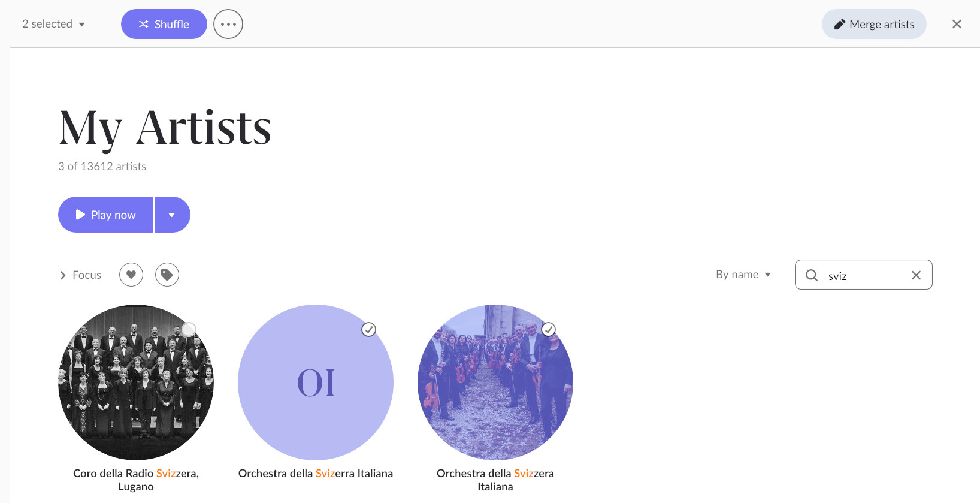Click the pencil icon in Merge artists
This screenshot has width=980, height=503.
click(840, 24)
